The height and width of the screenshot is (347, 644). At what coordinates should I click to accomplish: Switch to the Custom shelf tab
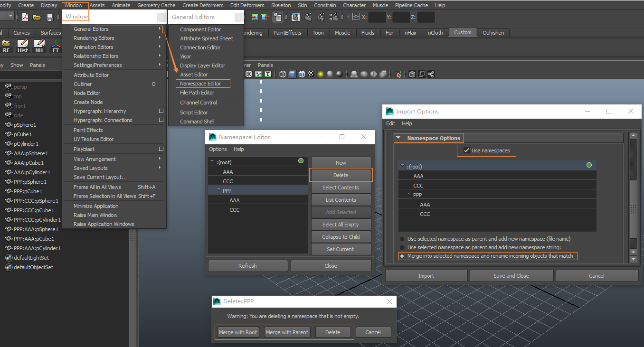(462, 33)
